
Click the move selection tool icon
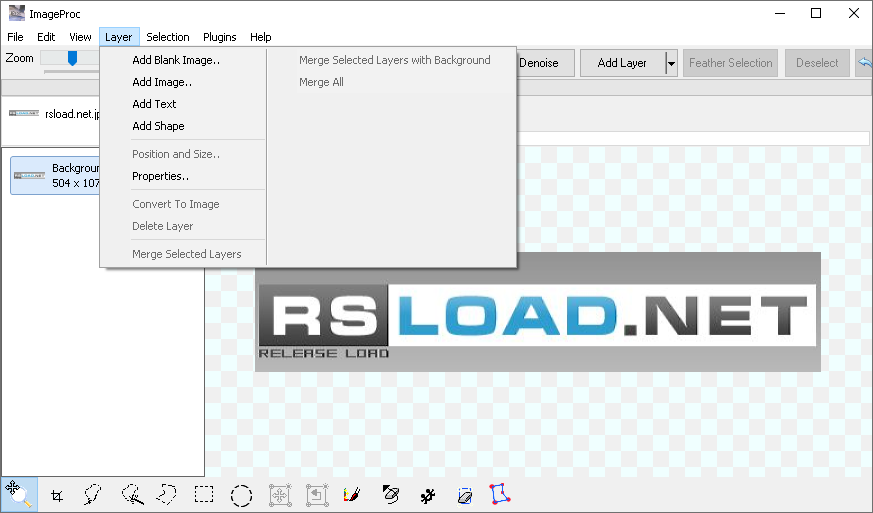(x=280, y=495)
